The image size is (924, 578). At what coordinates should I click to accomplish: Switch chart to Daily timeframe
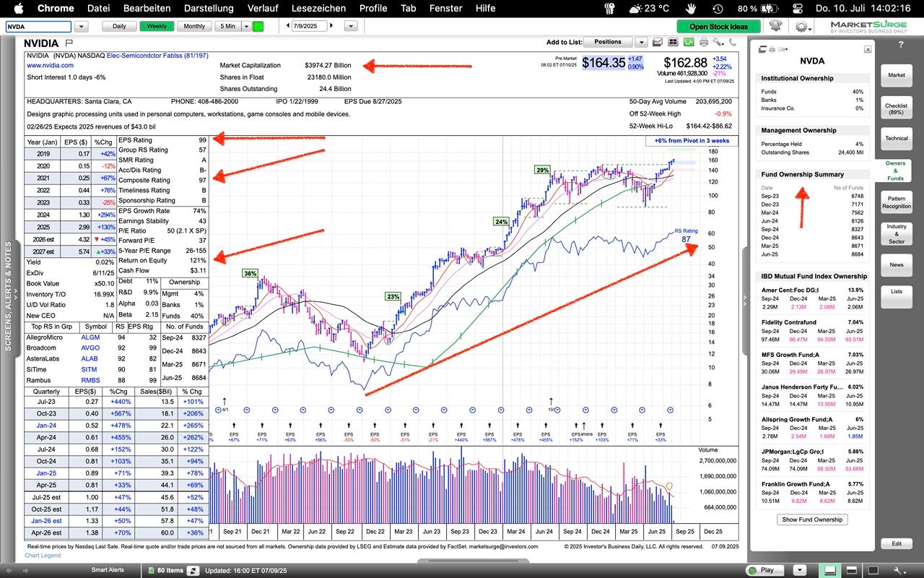(119, 26)
